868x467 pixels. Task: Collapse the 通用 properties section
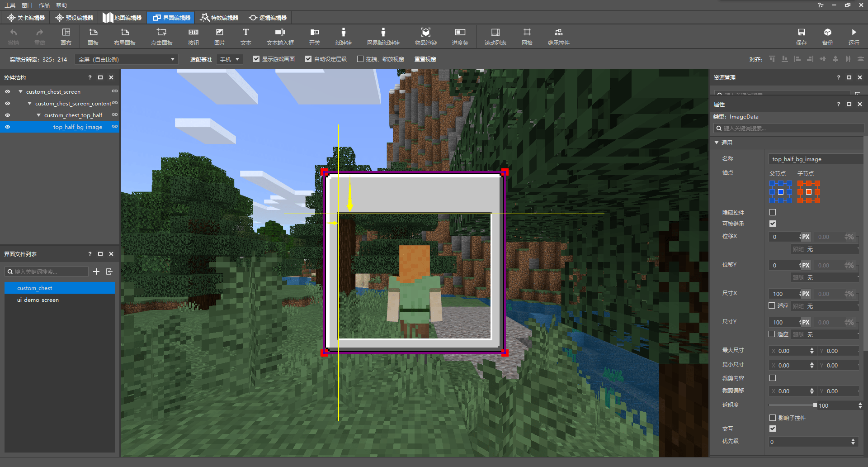coord(717,143)
